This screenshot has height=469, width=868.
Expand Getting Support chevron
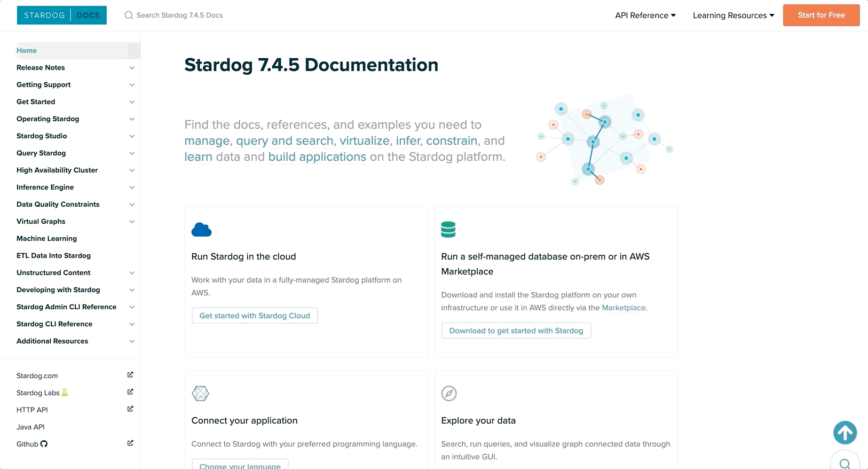click(x=132, y=85)
